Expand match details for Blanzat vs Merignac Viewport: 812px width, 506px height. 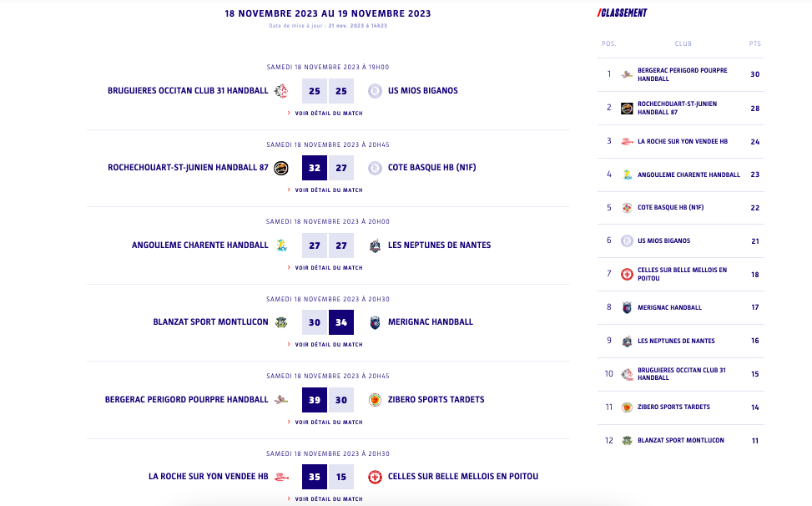click(x=328, y=345)
